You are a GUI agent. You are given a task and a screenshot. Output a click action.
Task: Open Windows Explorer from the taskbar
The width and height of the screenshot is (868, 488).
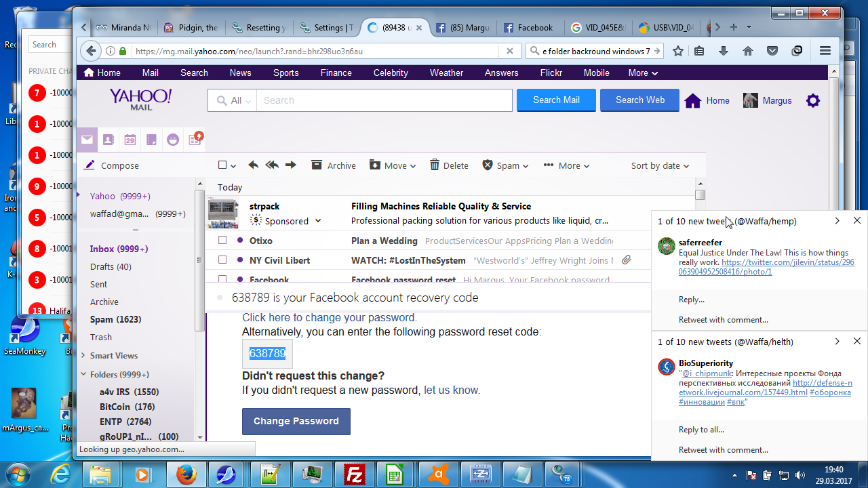tap(100, 474)
